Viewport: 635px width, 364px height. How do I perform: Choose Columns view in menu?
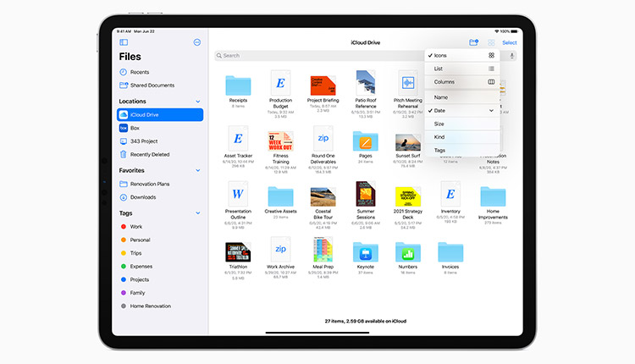pos(461,82)
